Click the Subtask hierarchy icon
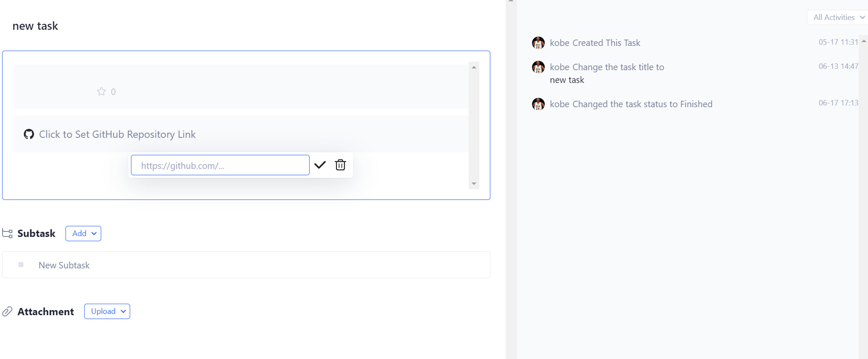Viewport: 868px width, 359px height. [x=7, y=234]
